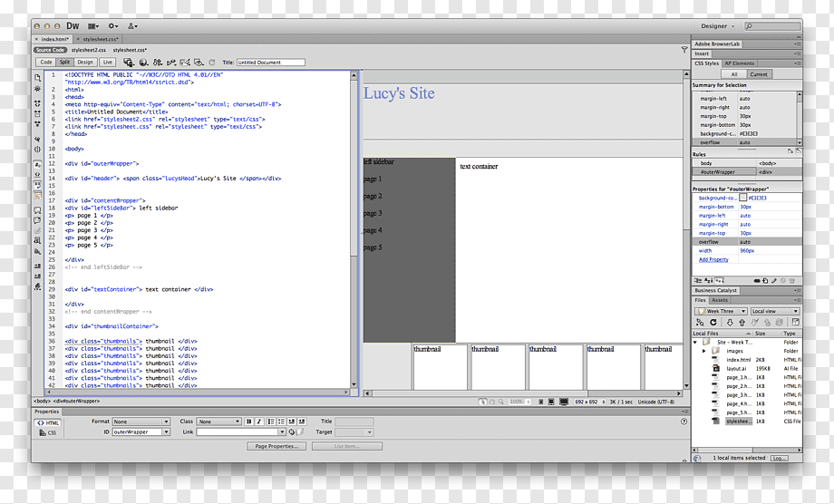The width and height of the screenshot is (834, 504).
Task: Refresh the Files panel list
Action: coord(713,322)
